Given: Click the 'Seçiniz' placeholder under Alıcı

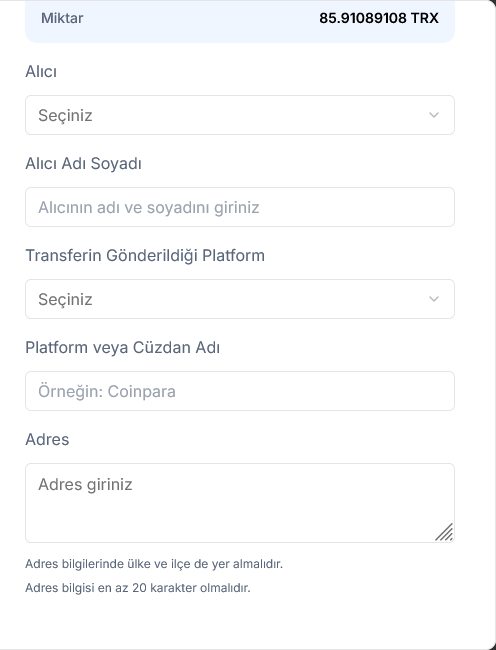Looking at the screenshot, I should point(65,116).
